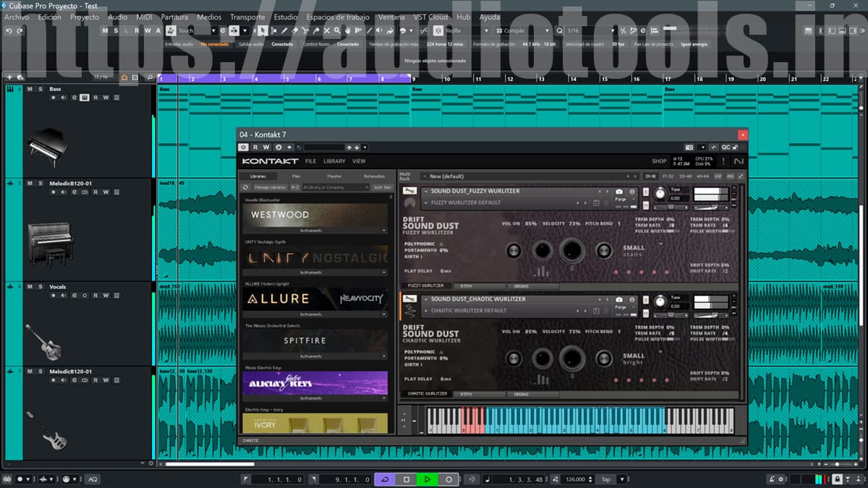This screenshot has width=868, height=488.
Task: Open the Kontakt LIBRARY menu
Action: click(x=334, y=161)
